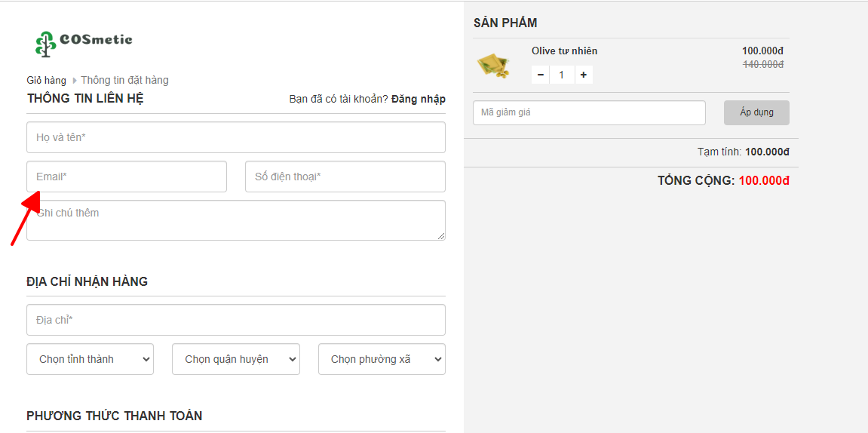Click the Mã giảm giá input

click(589, 112)
